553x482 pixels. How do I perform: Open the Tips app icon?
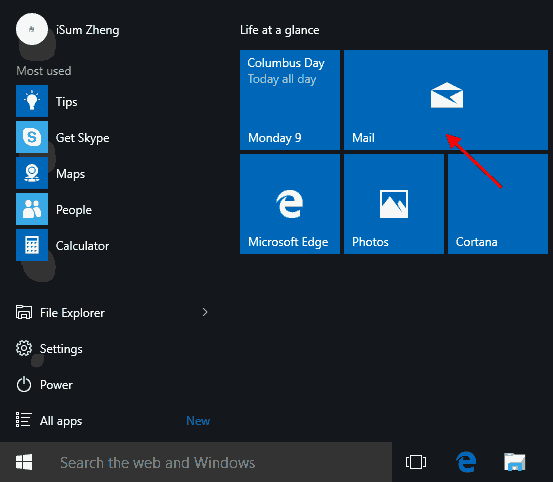(32, 101)
